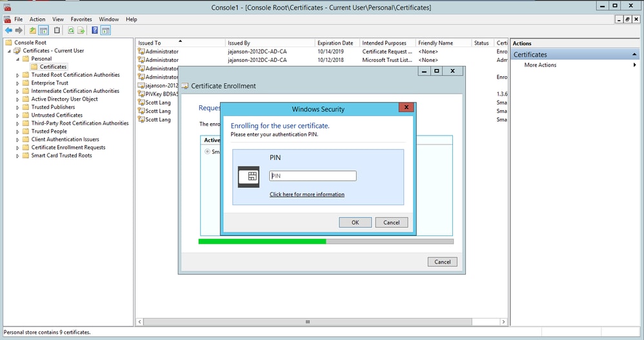Click the Trusted People folder icon
Image resolution: width=644 pixels, height=340 pixels.
[x=26, y=131]
